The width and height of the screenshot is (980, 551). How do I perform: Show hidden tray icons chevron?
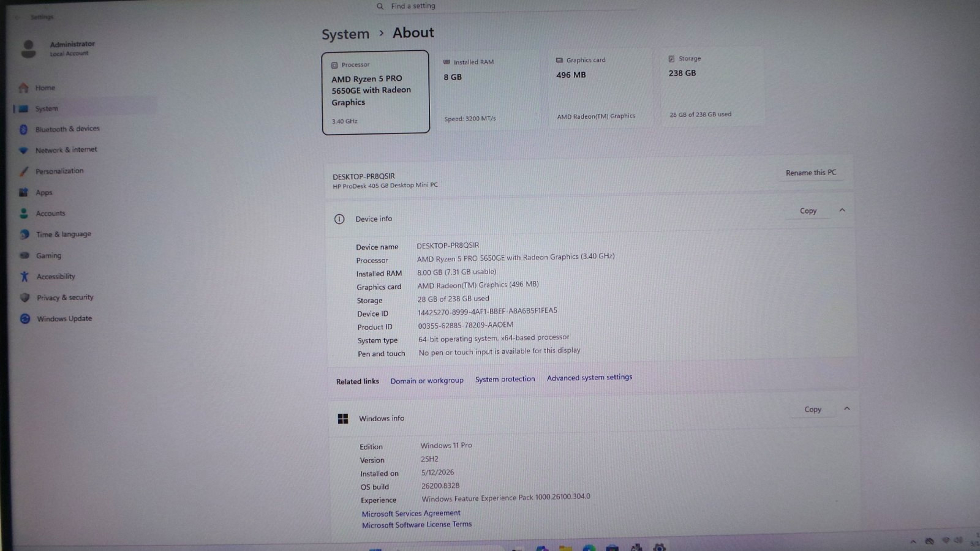pyautogui.click(x=913, y=541)
